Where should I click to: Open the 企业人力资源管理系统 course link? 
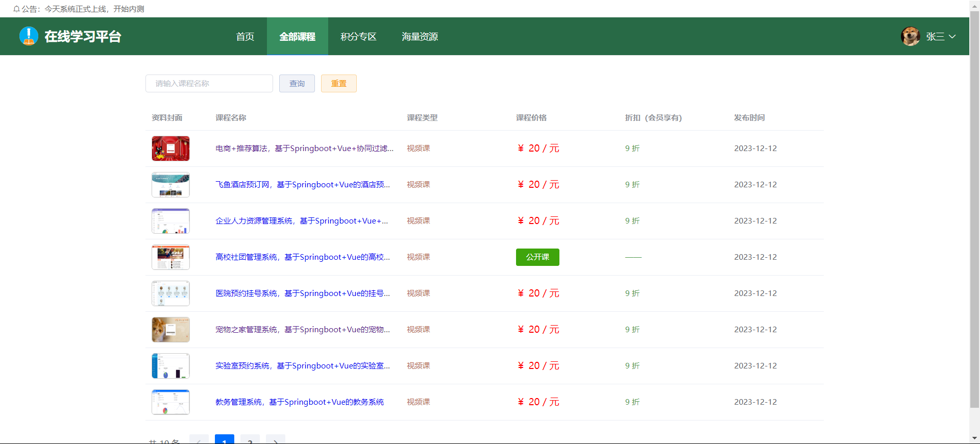pos(302,221)
